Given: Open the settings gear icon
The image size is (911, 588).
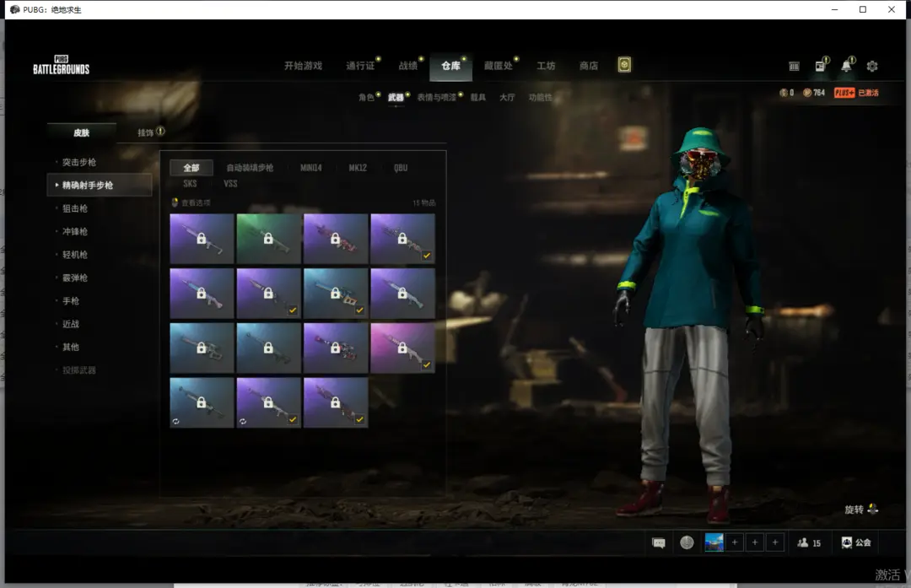Looking at the screenshot, I should click(872, 67).
